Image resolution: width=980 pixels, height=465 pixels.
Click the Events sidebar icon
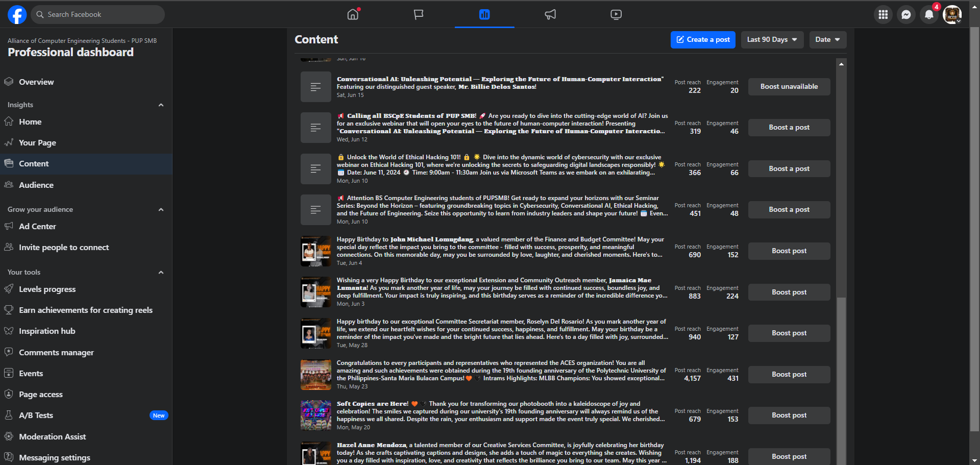[x=9, y=373]
